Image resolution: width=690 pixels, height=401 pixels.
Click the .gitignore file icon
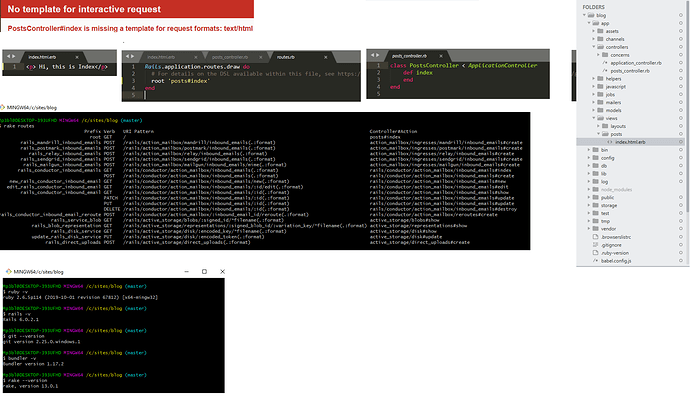click(595, 245)
